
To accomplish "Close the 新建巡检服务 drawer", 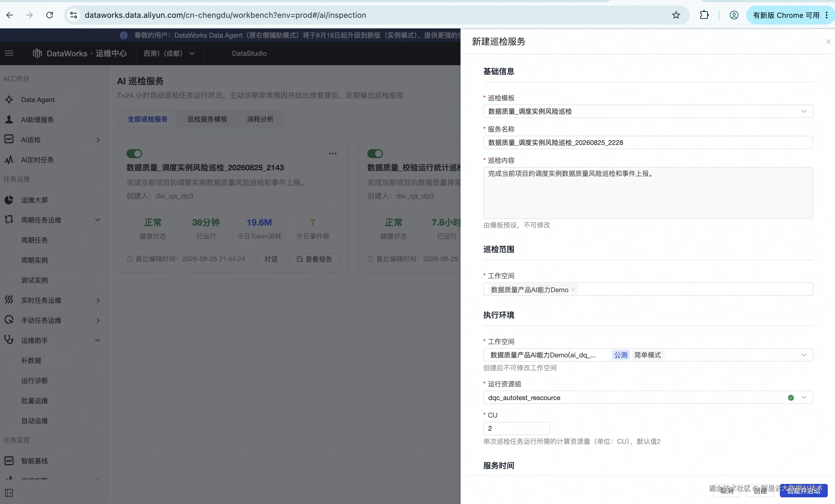I will tap(828, 41).
